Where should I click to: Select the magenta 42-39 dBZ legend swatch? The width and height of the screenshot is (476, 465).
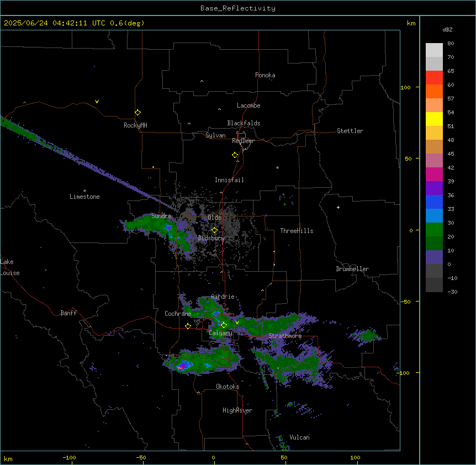tap(434, 175)
